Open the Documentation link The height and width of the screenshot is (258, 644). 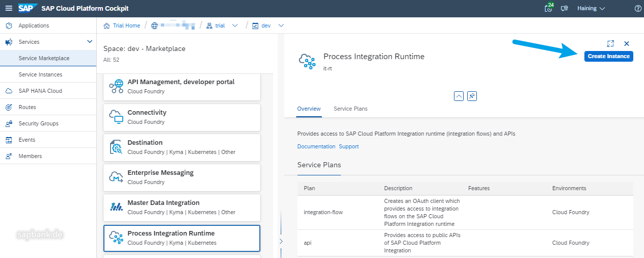(316, 146)
